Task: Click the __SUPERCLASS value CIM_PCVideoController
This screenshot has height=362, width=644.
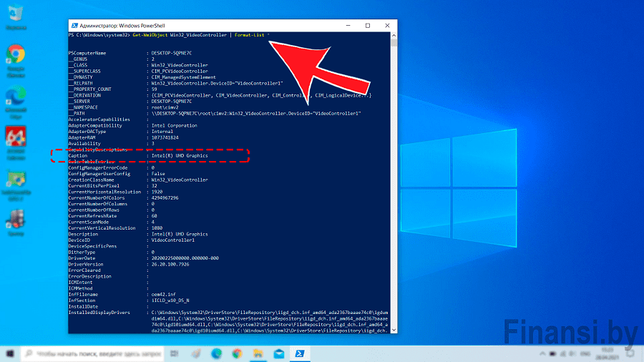Action: [180, 71]
